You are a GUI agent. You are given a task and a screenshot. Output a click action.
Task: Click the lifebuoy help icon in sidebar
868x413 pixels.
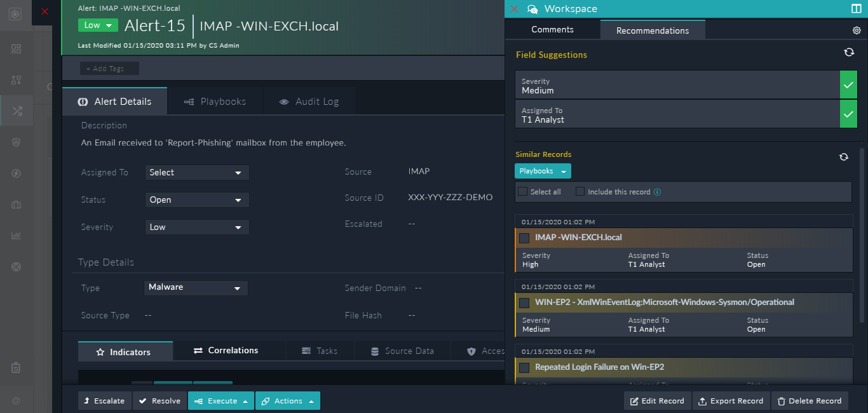coord(17,267)
